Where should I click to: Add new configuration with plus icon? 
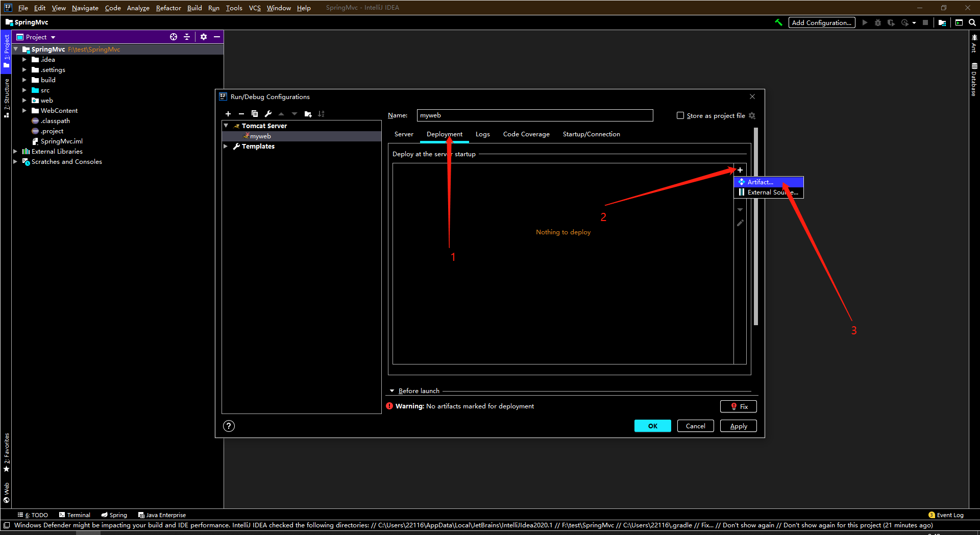228,114
